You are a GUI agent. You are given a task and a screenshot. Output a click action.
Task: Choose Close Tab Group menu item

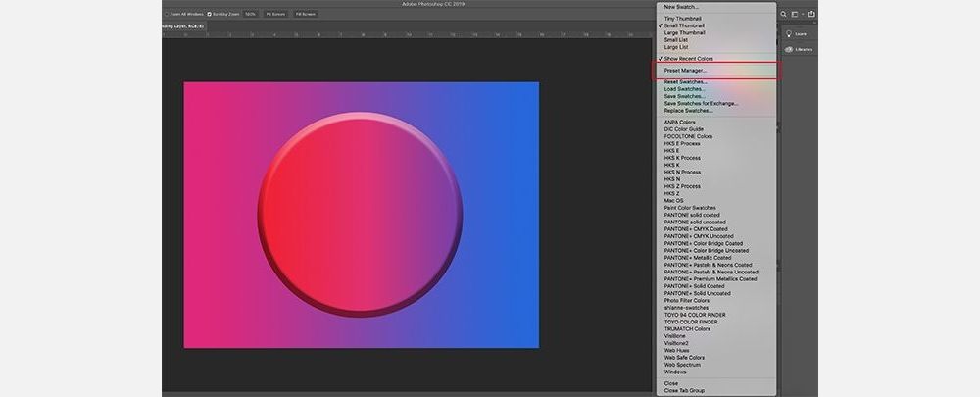click(683, 391)
